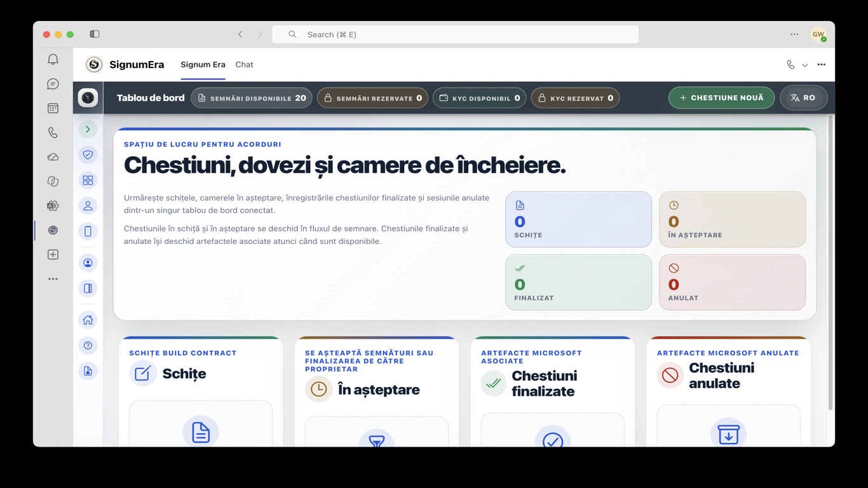Switch to the Chat tab
Viewport: 868px width, 488px height.
click(244, 64)
